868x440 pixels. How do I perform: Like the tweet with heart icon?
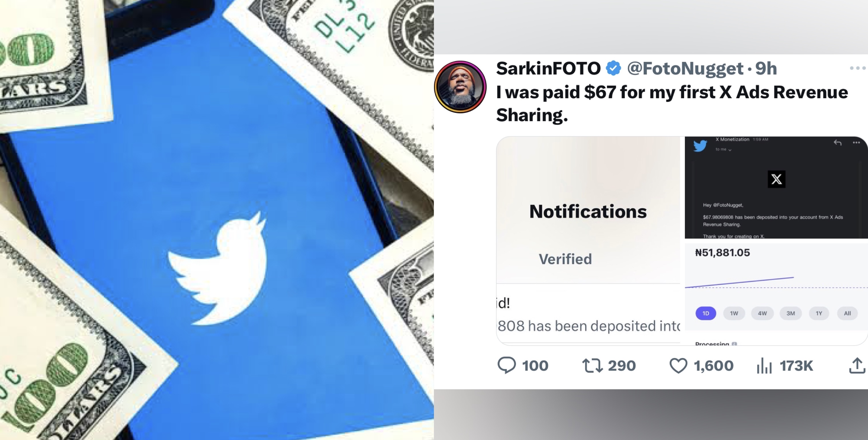(x=678, y=366)
